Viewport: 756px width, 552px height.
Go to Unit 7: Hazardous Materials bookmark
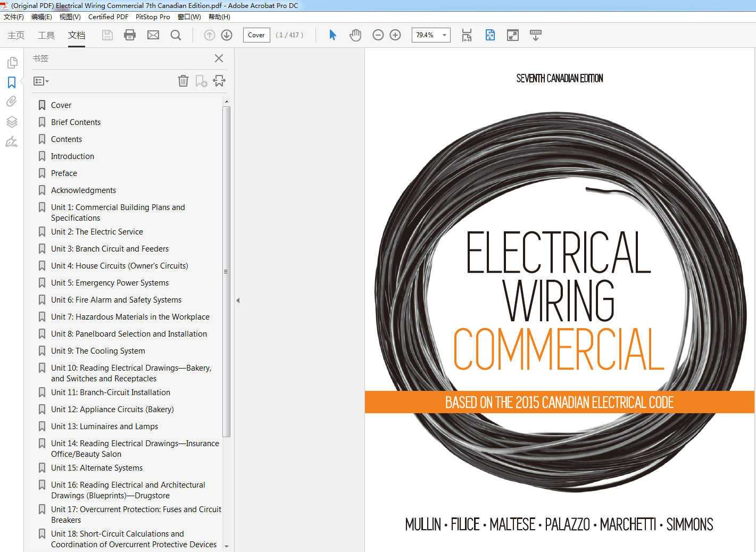pos(130,317)
